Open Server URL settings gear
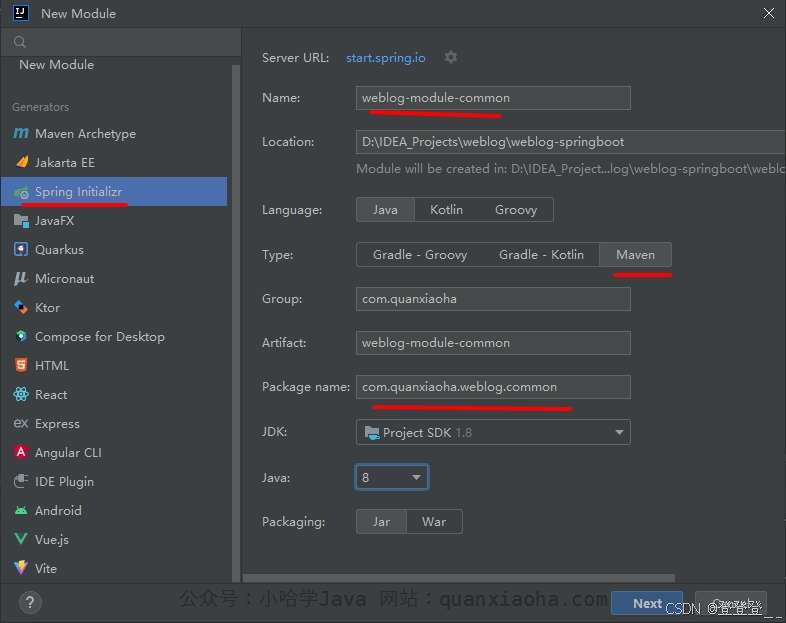The width and height of the screenshot is (786, 623). coord(451,57)
